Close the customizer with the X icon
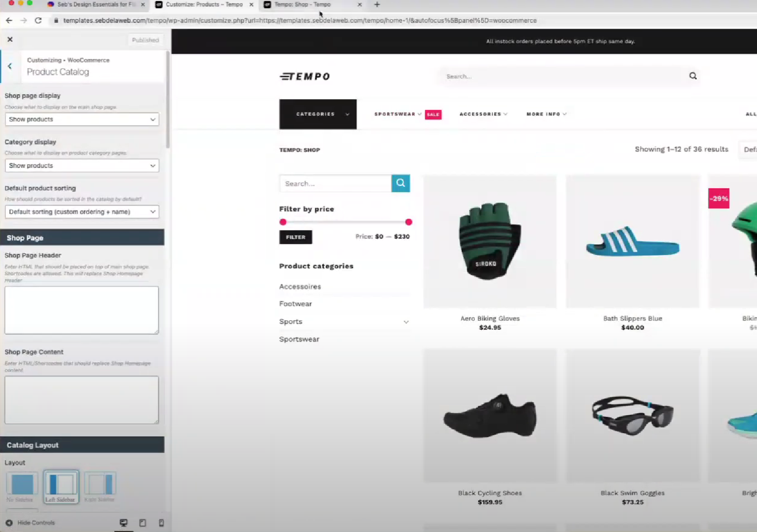 click(10, 39)
